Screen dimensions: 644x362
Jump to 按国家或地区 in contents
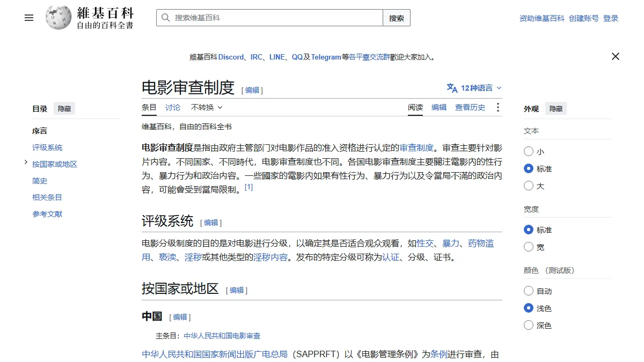point(55,164)
